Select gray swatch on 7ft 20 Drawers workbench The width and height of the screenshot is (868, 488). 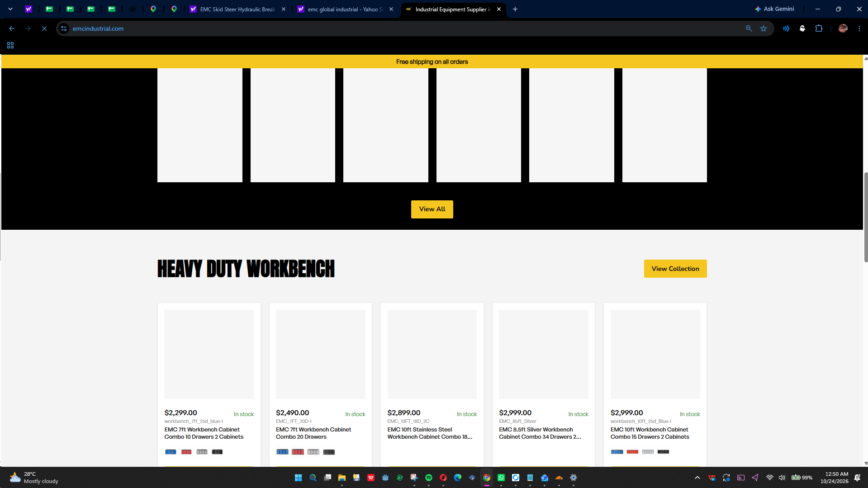pyautogui.click(x=313, y=452)
